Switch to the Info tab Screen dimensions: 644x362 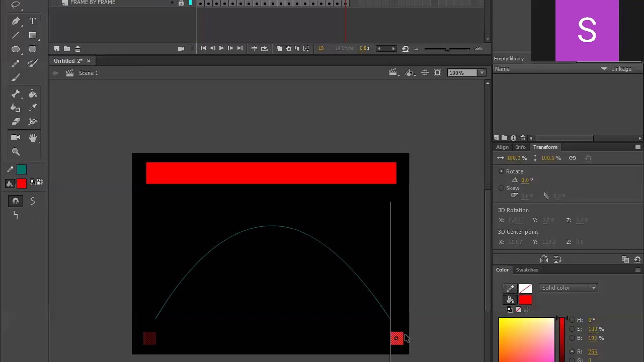[521, 147]
